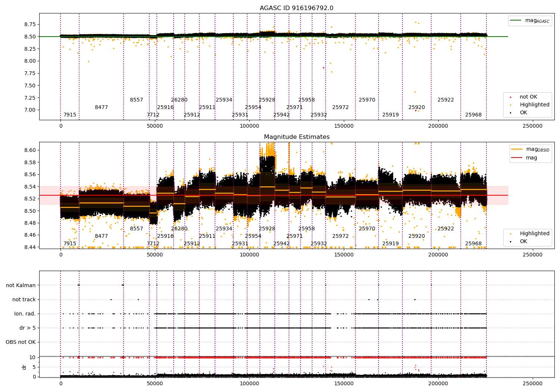Screen dimensions: 560x392
Task: Click obsid label 26280 in top plot
Action: [179, 100]
